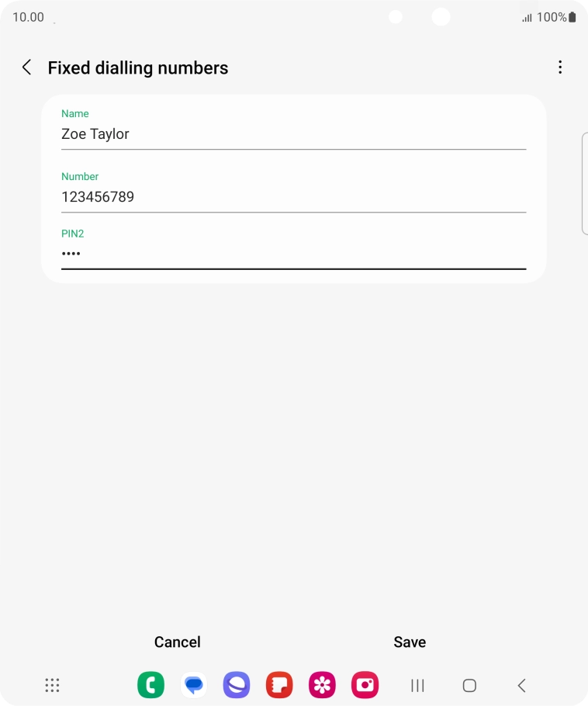Tap the system back navigation arrow
The image size is (588, 706).
point(521,685)
